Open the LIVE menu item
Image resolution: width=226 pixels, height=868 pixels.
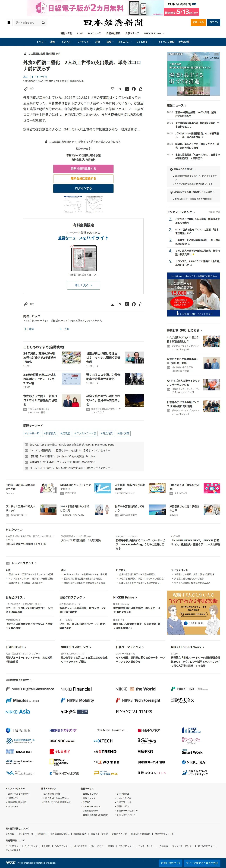click(80, 33)
